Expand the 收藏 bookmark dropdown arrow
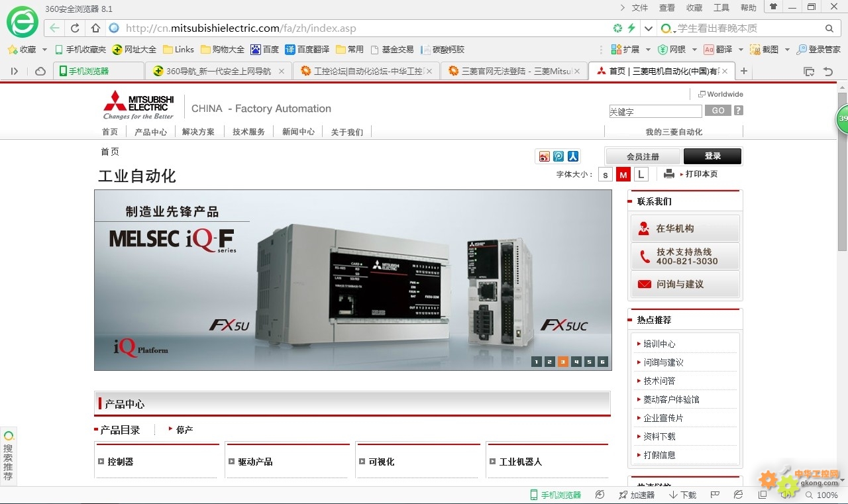Image resolution: width=848 pixels, height=504 pixels. tap(44, 50)
